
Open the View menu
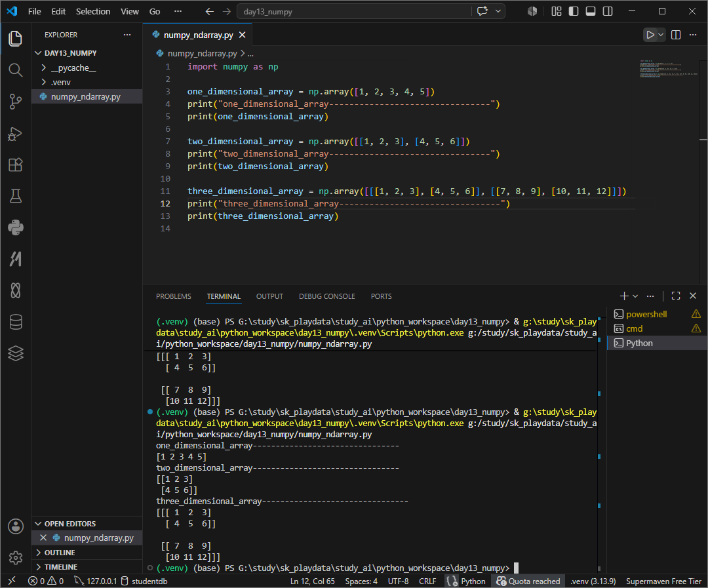[130, 11]
